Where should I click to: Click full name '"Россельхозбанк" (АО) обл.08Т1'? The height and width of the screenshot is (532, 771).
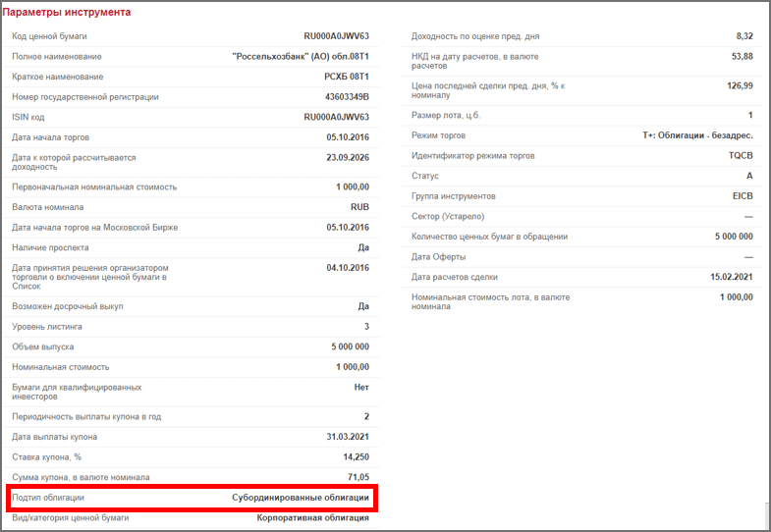coord(301,57)
